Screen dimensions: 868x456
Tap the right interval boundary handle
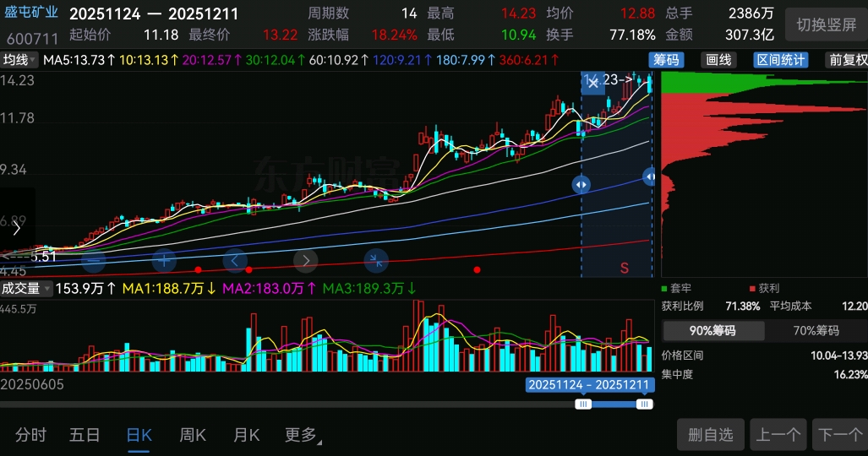[650, 176]
